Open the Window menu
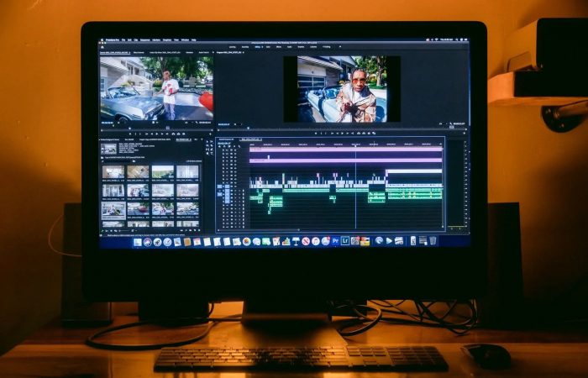This screenshot has width=588, height=378. click(185, 40)
